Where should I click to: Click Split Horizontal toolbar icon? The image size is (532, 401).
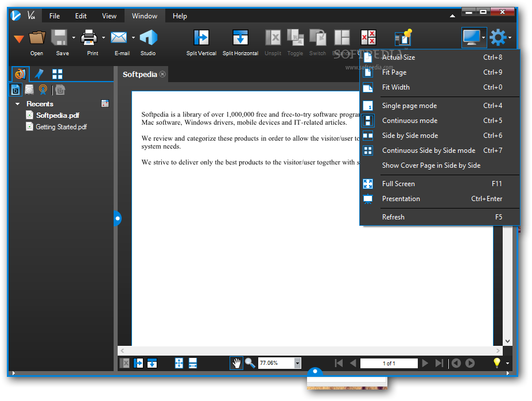240,38
